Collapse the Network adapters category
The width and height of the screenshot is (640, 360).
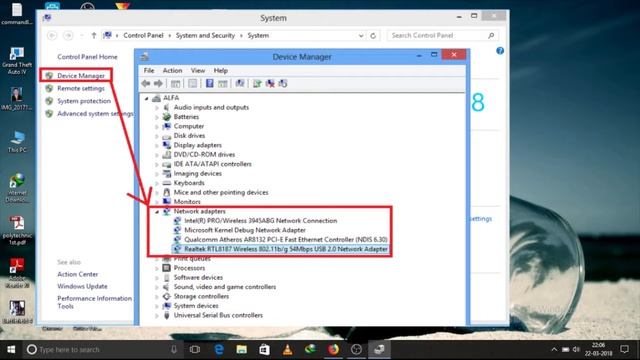157,211
